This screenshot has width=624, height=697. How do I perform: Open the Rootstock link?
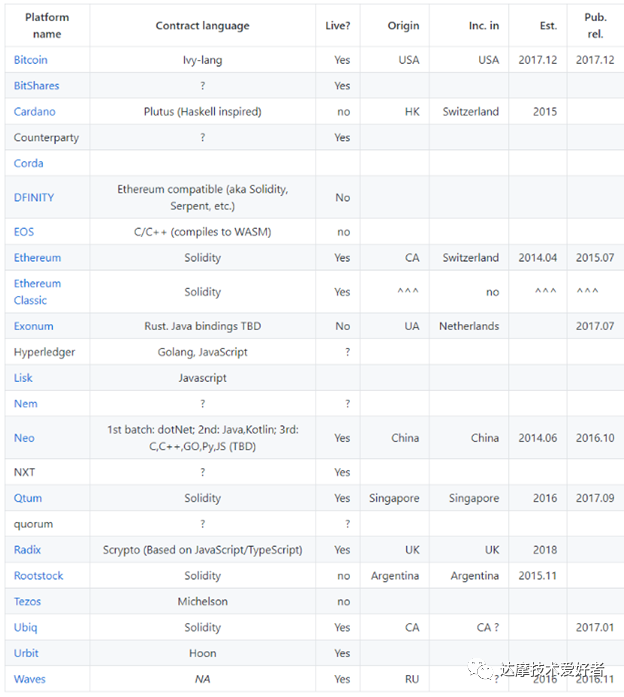click(x=39, y=576)
